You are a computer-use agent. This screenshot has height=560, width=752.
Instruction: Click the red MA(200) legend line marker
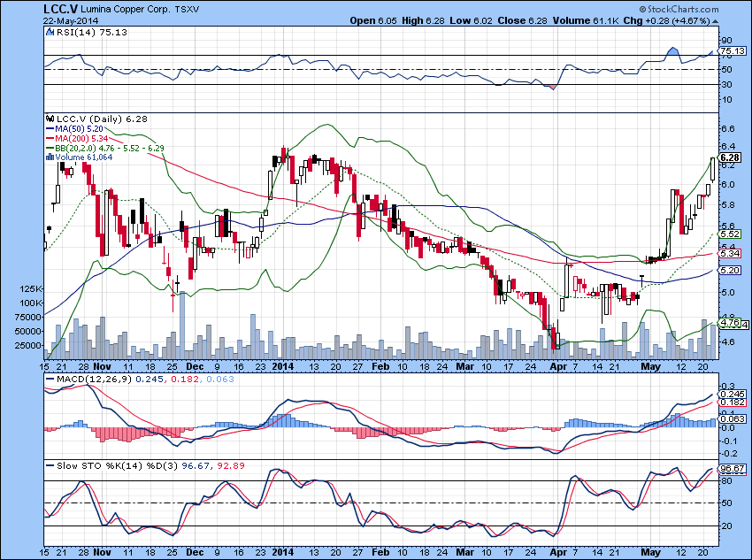[x=50, y=138]
